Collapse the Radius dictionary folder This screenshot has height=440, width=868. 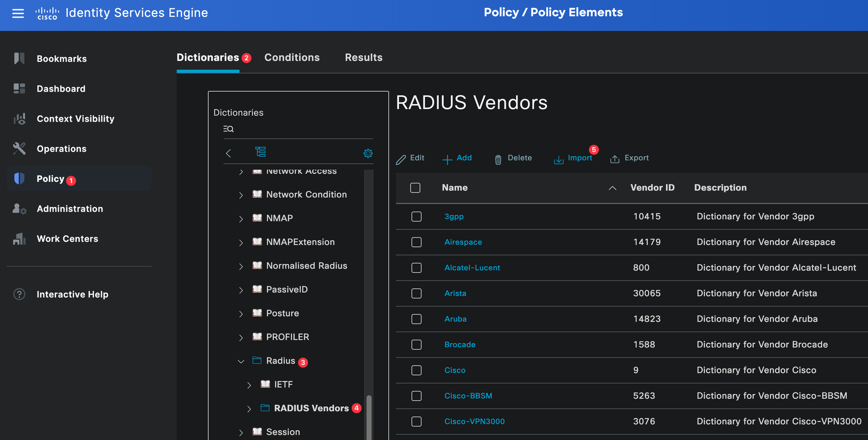tap(241, 361)
